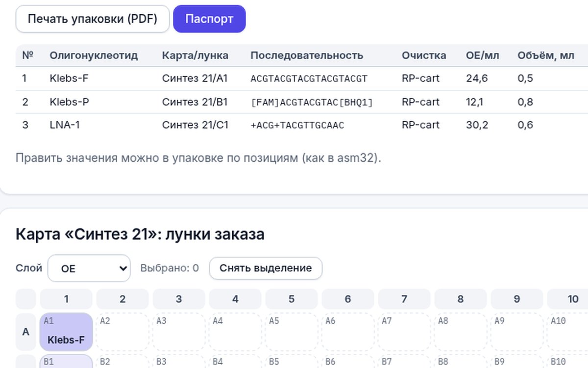Click sequence ACGTACGTACGTACGTACGT
The height and width of the screenshot is (368, 588).
pos(309,79)
